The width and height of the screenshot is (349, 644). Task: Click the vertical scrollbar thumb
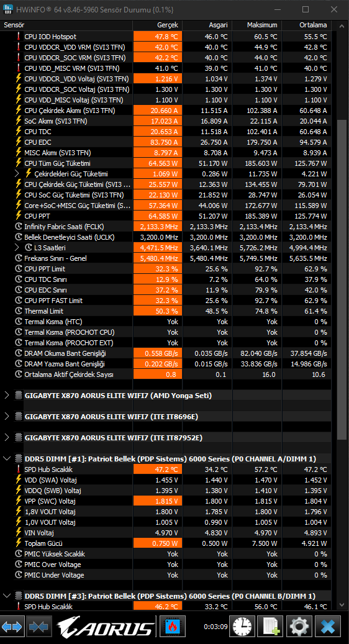click(x=341, y=281)
